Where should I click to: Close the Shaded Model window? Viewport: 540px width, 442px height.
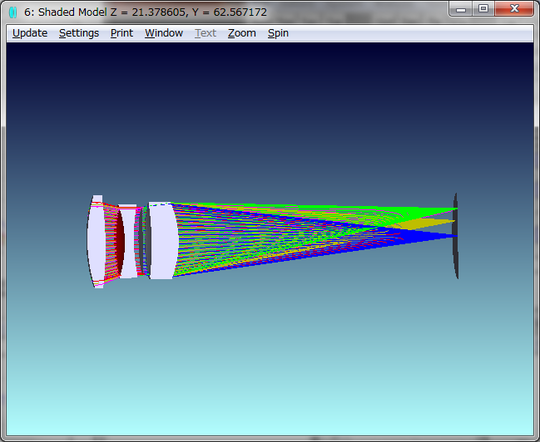pos(514,9)
